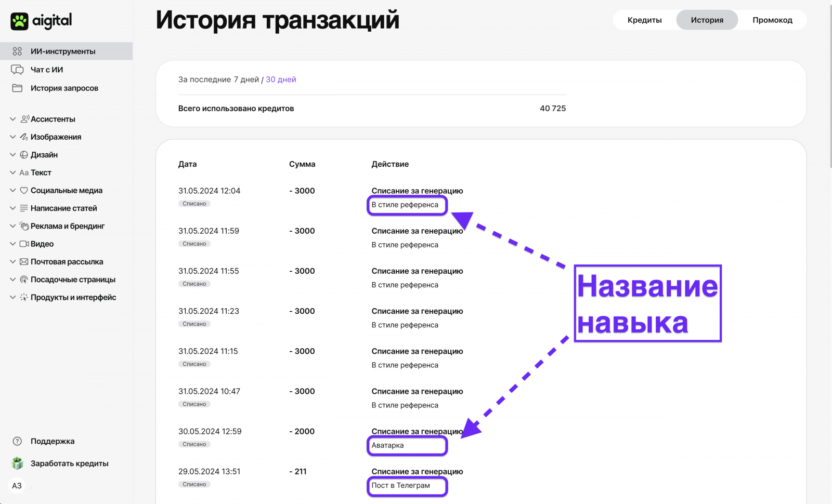Click the date 29.05.2024 13:51
Screen dimensions: 832x504
coord(210,471)
